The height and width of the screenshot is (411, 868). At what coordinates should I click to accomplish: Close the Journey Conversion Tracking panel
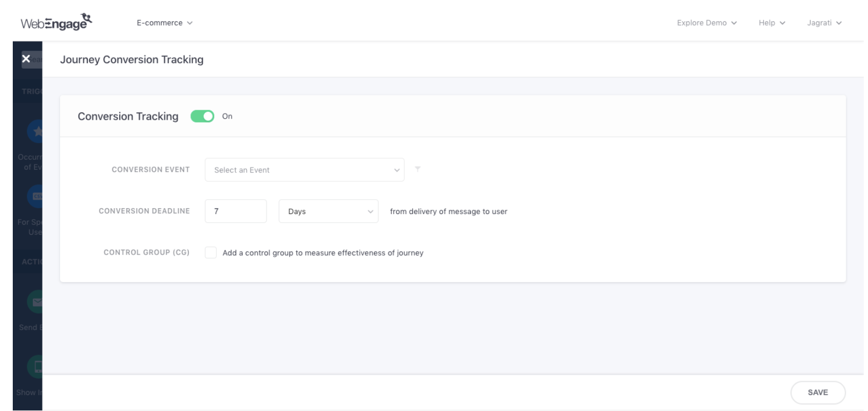click(x=26, y=59)
